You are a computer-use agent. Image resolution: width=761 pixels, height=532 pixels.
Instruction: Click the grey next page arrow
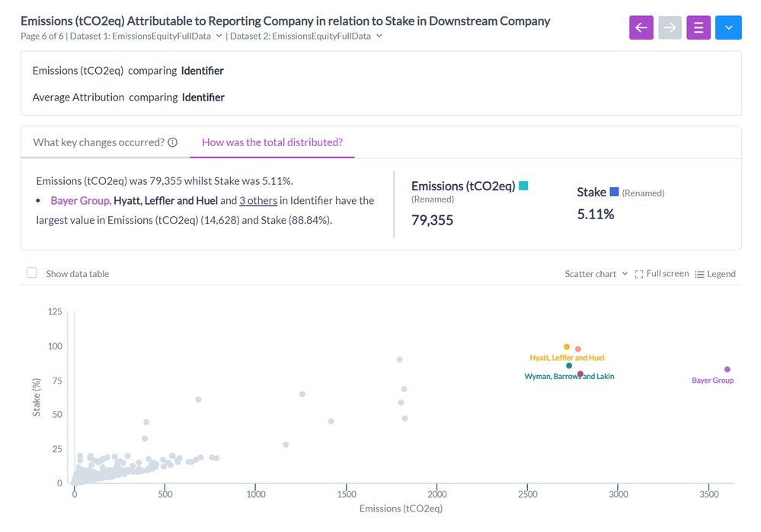coord(670,28)
